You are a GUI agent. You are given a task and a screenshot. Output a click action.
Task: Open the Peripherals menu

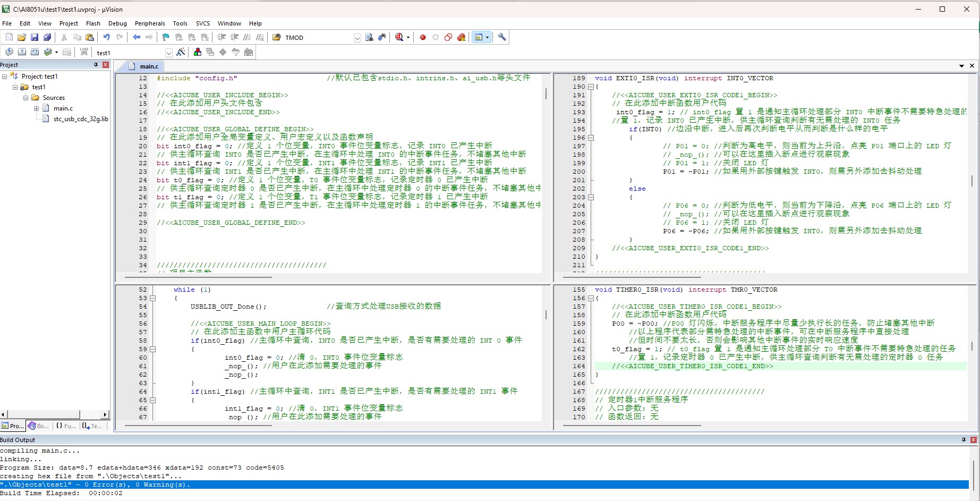coord(150,23)
